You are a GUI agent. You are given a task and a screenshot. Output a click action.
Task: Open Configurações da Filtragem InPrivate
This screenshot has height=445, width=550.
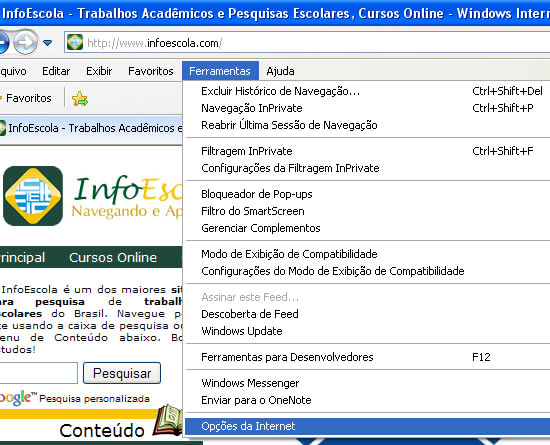tap(367, 168)
